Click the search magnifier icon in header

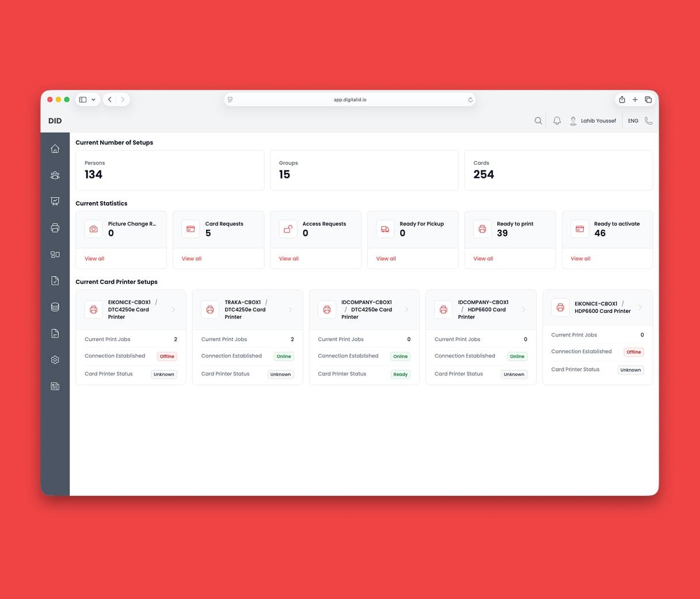coord(538,121)
